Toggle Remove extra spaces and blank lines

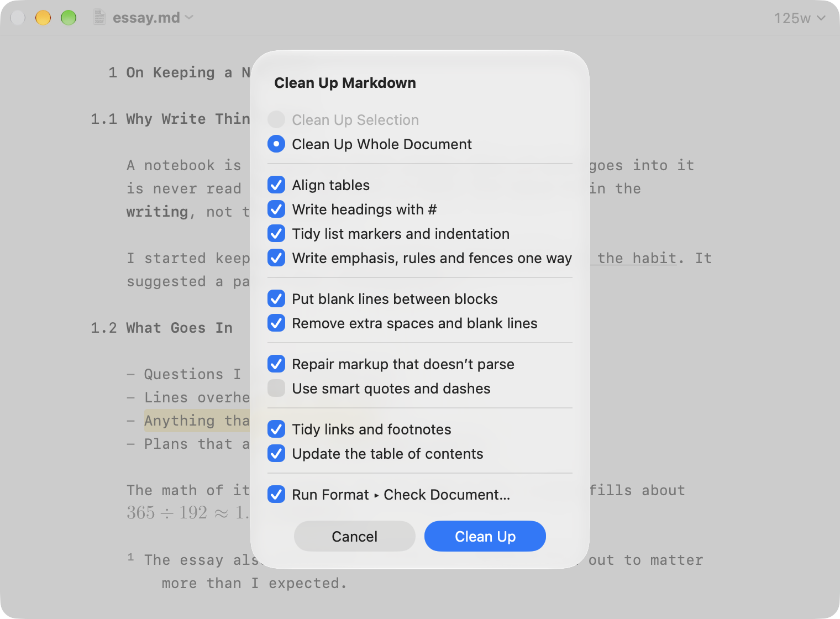tap(276, 323)
